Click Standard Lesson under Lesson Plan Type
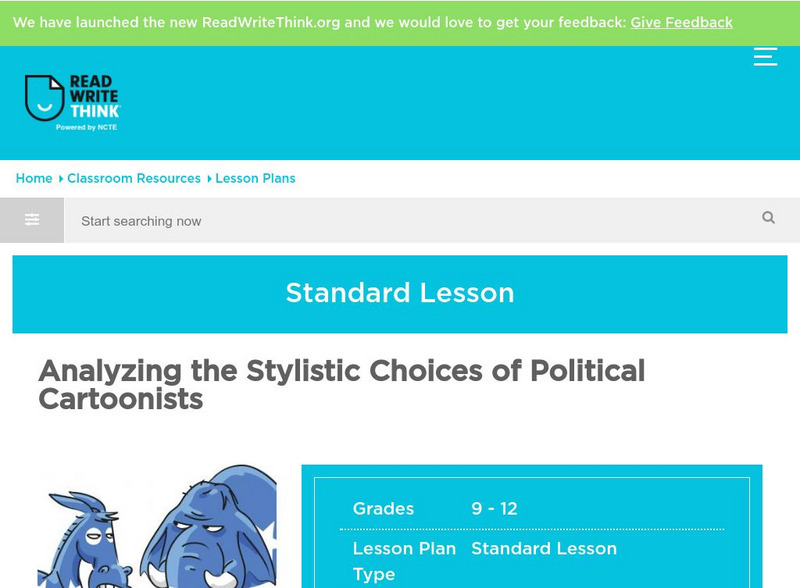Viewport: 800px width, 588px height. pos(544,549)
